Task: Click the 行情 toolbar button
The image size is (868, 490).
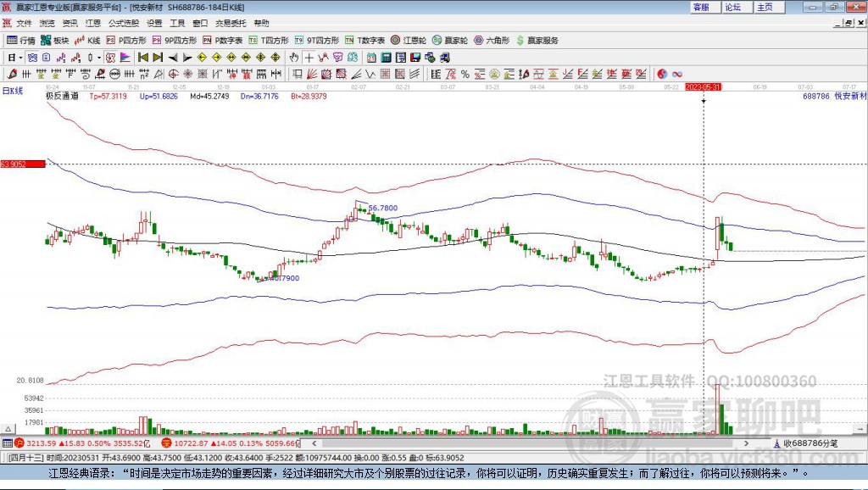Action: pyautogui.click(x=21, y=41)
